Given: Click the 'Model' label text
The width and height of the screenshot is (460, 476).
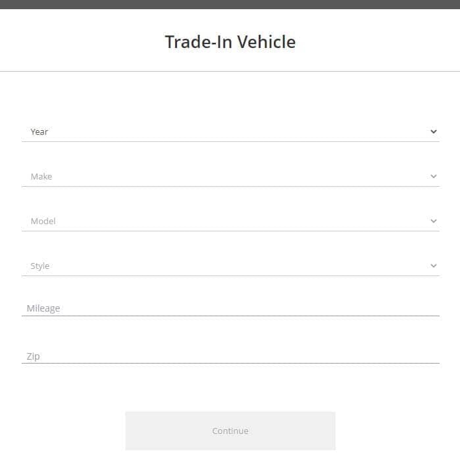Looking at the screenshot, I should [43, 221].
